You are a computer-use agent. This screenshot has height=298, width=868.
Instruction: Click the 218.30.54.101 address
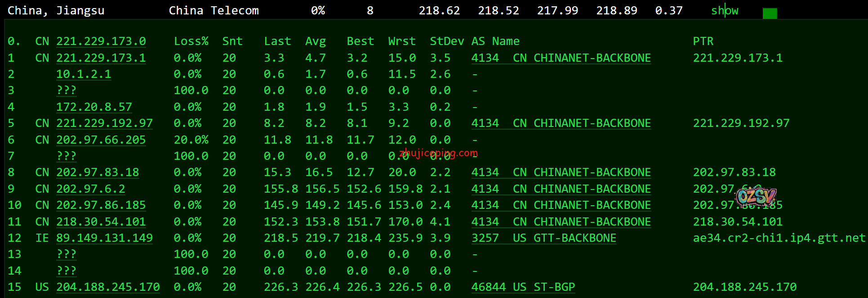pos(101,222)
